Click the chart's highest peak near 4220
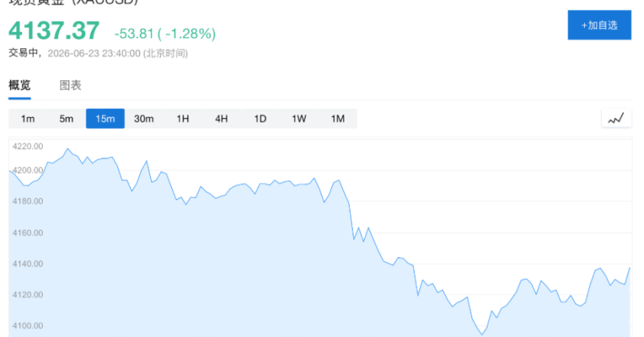Viewport: 644px width, 337px height. tap(67, 149)
